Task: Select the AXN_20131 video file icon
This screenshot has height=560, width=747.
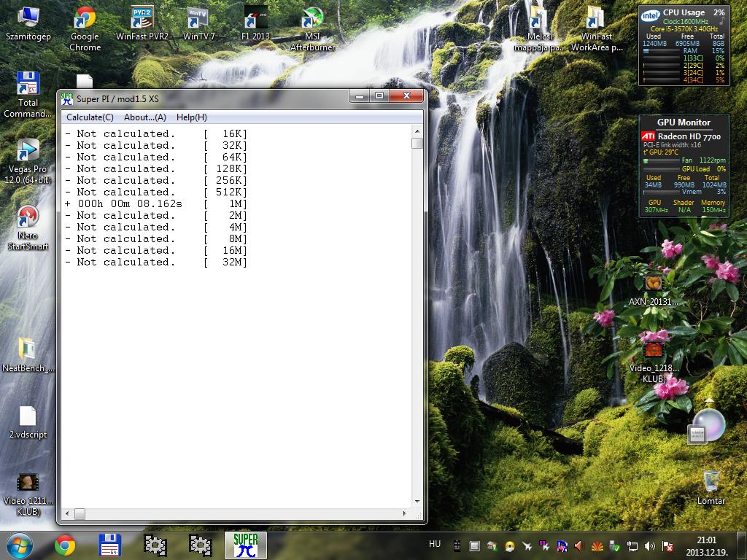Action: tap(653, 290)
